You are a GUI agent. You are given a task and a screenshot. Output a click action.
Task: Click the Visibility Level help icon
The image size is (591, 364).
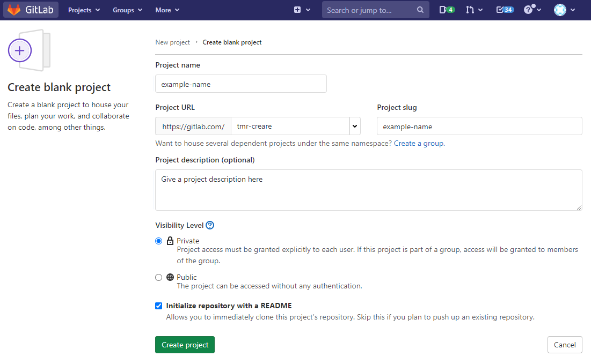(x=210, y=225)
